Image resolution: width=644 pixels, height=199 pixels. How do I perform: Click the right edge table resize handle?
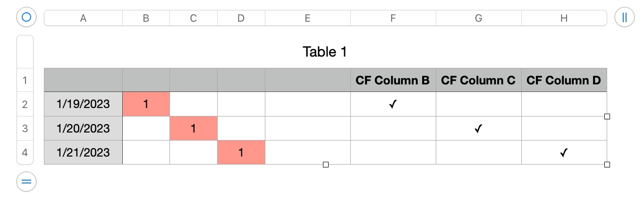coord(607,116)
